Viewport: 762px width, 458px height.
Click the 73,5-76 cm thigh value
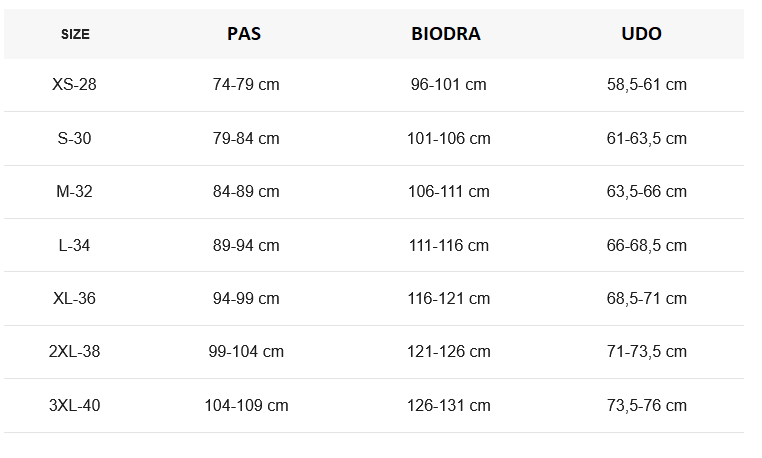click(647, 406)
